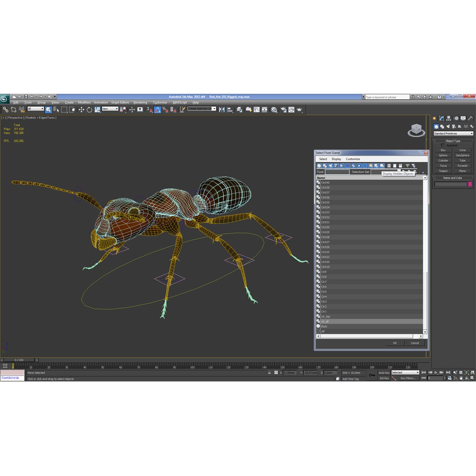The height and width of the screenshot is (476, 476).
Task: Toggle Window/Crossing selection mode
Action: coord(72,110)
